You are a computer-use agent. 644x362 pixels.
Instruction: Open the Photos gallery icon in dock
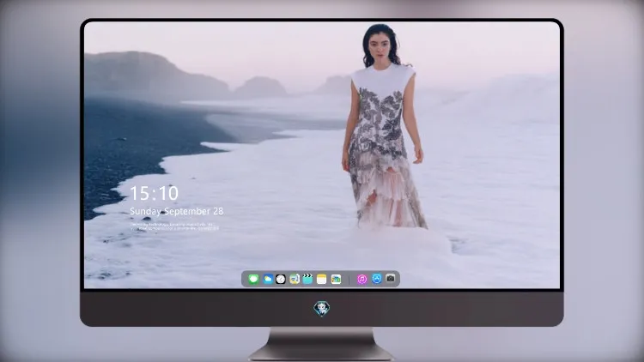(x=336, y=279)
